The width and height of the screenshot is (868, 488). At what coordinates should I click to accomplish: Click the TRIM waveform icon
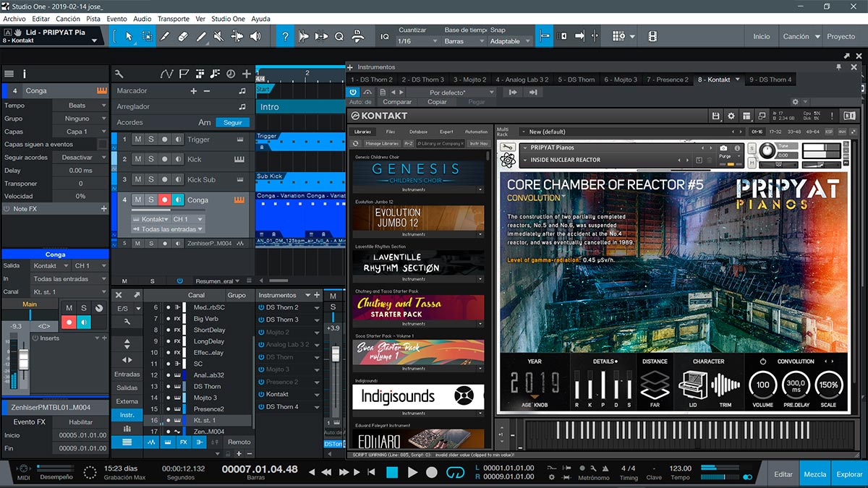click(x=725, y=384)
